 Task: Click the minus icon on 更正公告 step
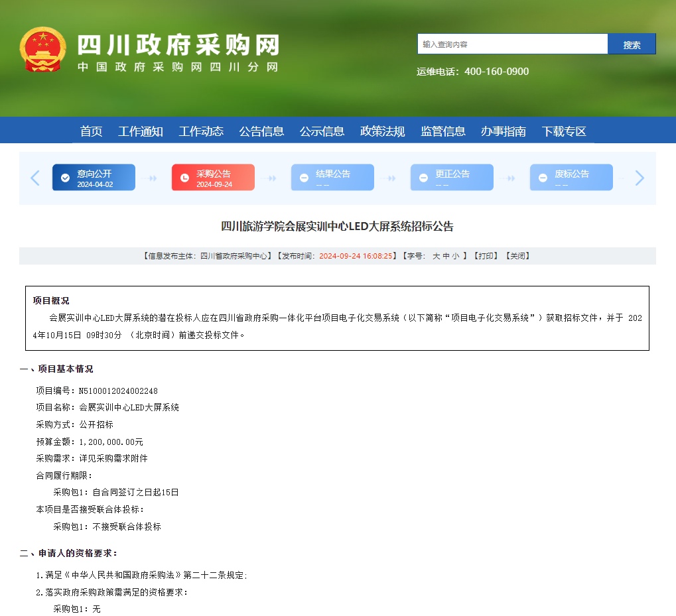pos(423,178)
